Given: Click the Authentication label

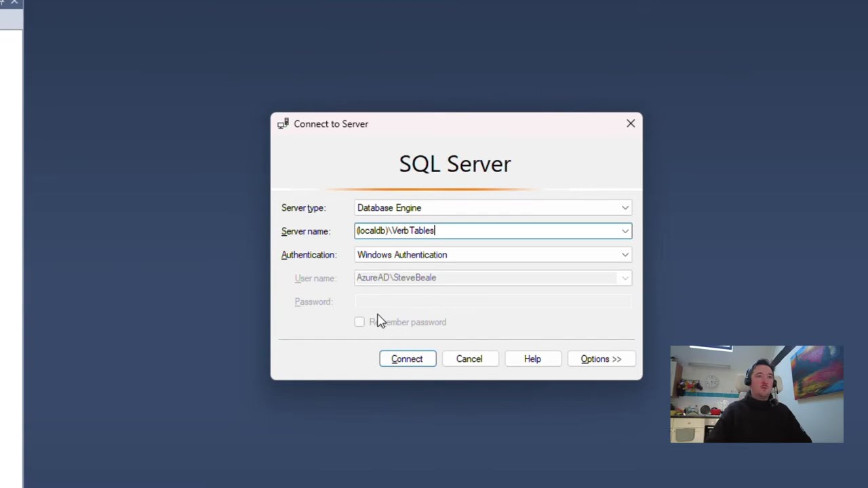Looking at the screenshot, I should tap(309, 255).
